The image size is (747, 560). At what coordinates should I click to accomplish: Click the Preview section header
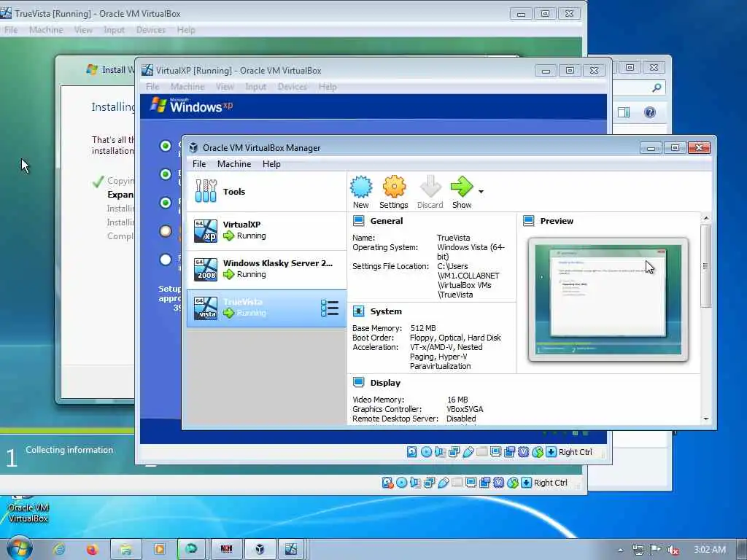[x=557, y=221]
